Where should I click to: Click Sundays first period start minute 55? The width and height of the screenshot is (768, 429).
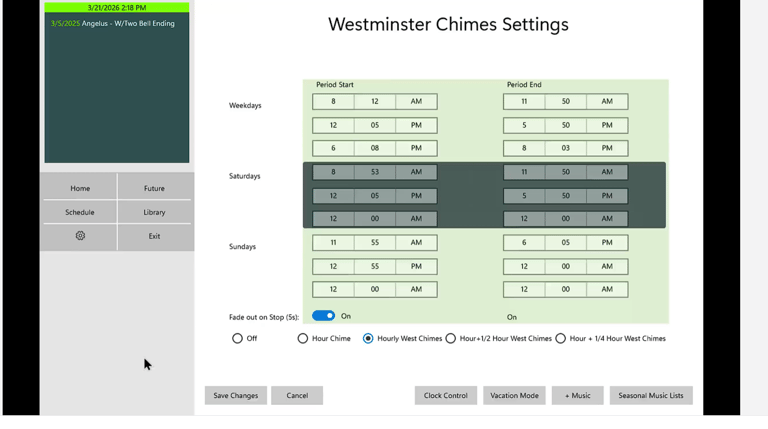(x=375, y=242)
